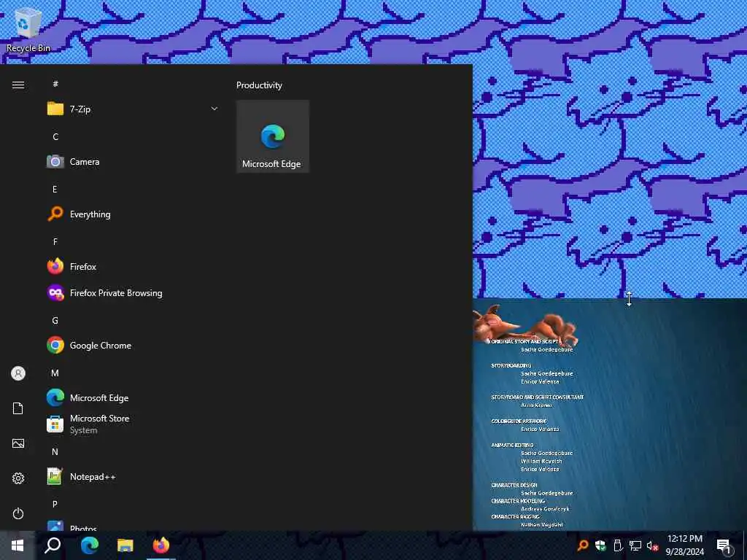The width and height of the screenshot is (747, 560).
Task: Open the 7-Zip folder entry
Action: pyautogui.click(x=133, y=109)
